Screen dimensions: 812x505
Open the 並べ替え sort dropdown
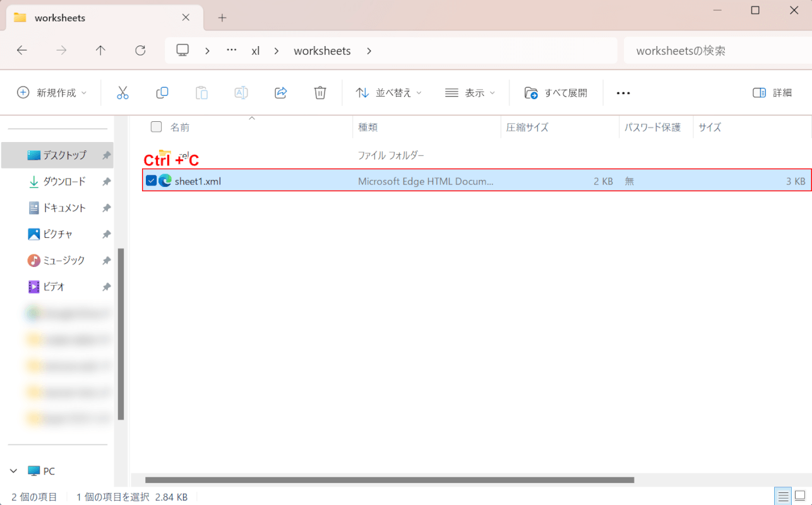(389, 93)
